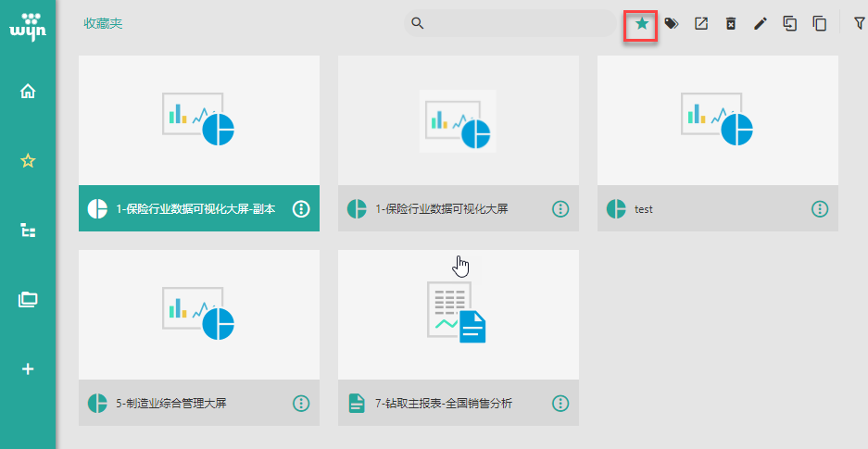The height and width of the screenshot is (449, 868).
Task: Expand the more menu for the test dashboard
Action: tap(820, 208)
